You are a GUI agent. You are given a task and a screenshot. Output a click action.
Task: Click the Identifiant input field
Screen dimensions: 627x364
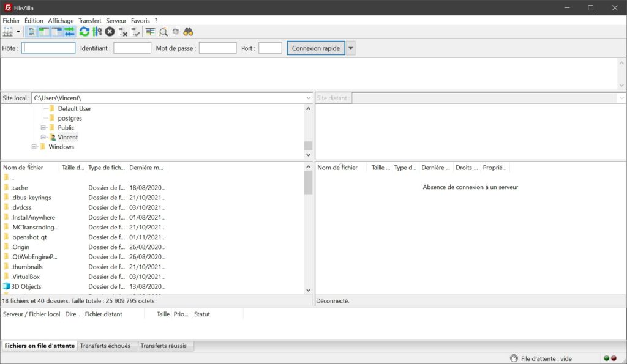pyautogui.click(x=132, y=48)
